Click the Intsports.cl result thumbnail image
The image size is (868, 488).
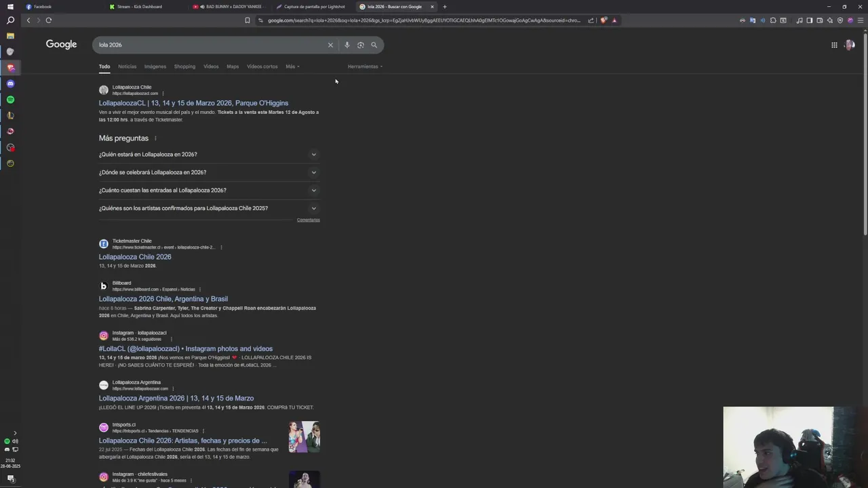(304, 436)
